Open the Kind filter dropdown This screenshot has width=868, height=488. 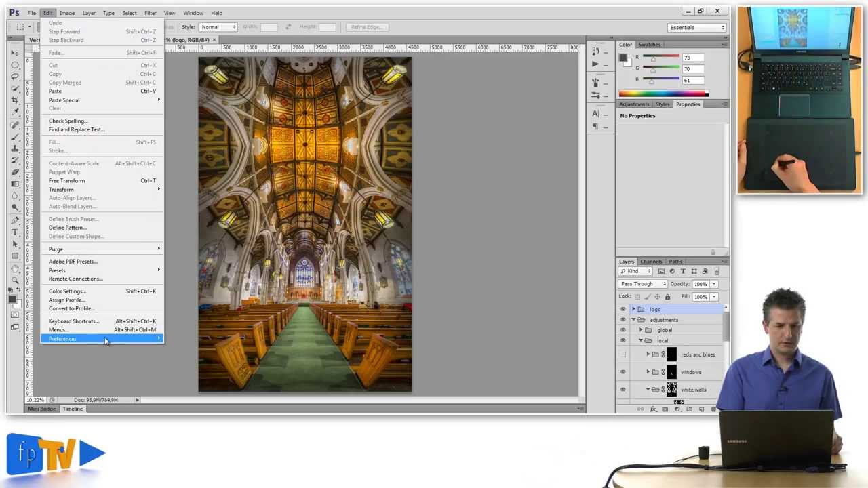(x=635, y=271)
